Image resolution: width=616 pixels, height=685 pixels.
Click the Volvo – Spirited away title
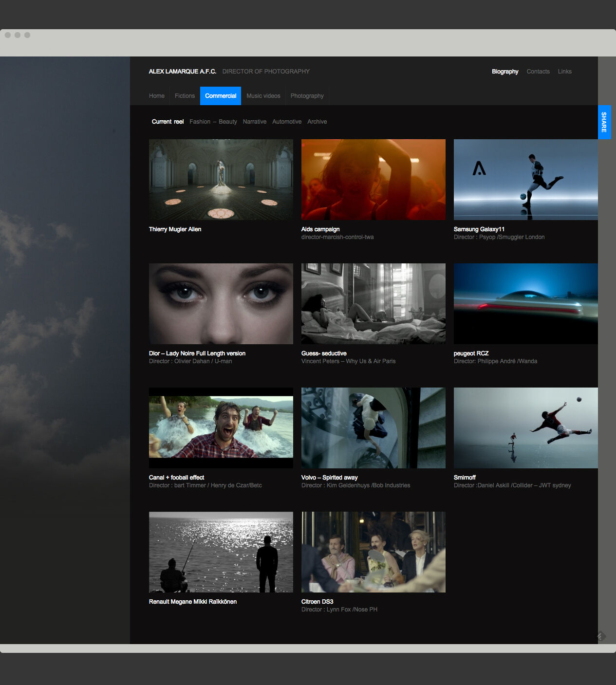[x=330, y=478]
